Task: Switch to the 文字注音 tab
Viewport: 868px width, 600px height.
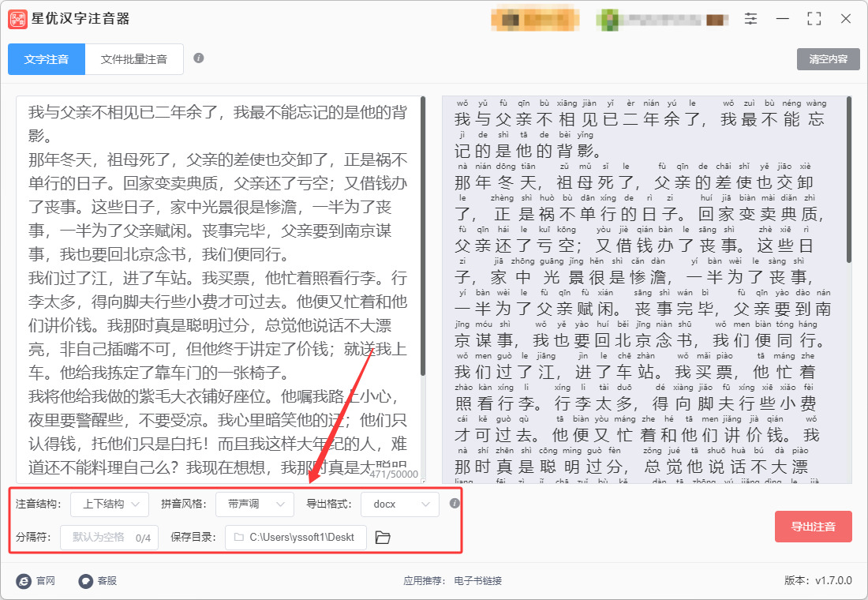Action: pos(47,59)
